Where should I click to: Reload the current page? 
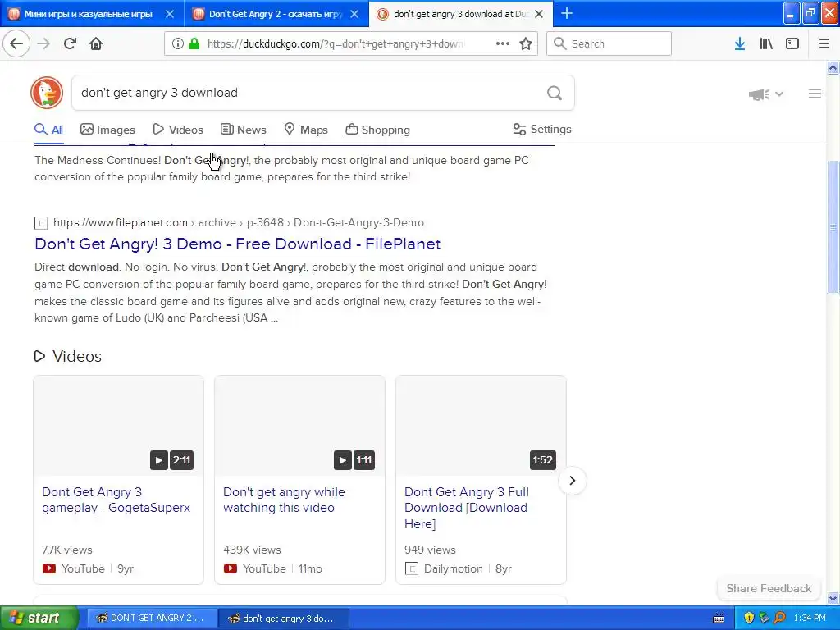[x=71, y=43]
